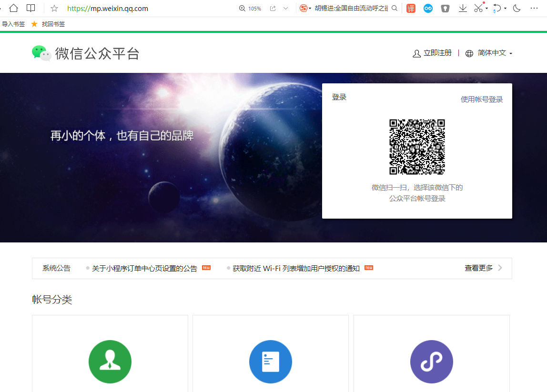
Task: Expand screenshot tool options arrow
Action: point(486,9)
